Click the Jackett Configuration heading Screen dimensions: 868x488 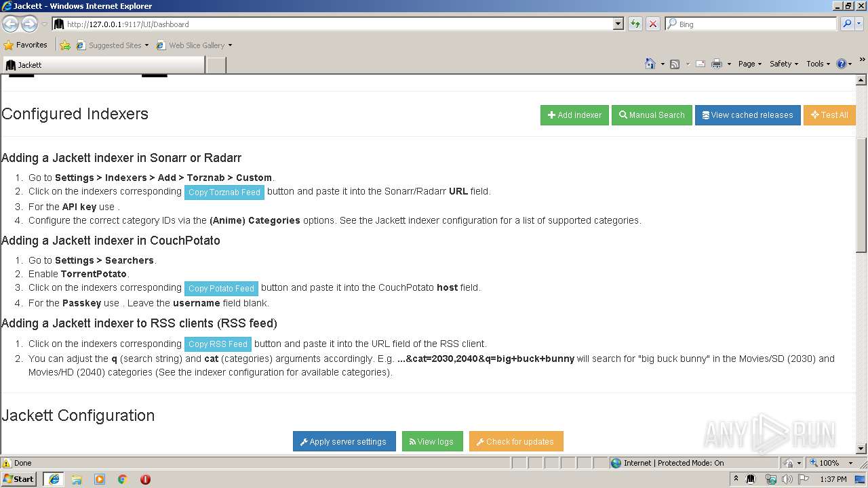click(78, 415)
